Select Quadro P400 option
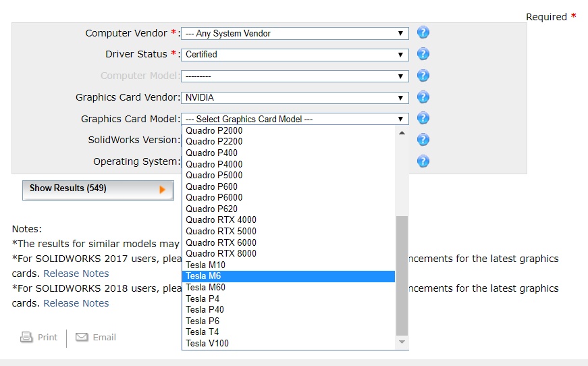Viewport: 588px width, 366px height. (288, 153)
